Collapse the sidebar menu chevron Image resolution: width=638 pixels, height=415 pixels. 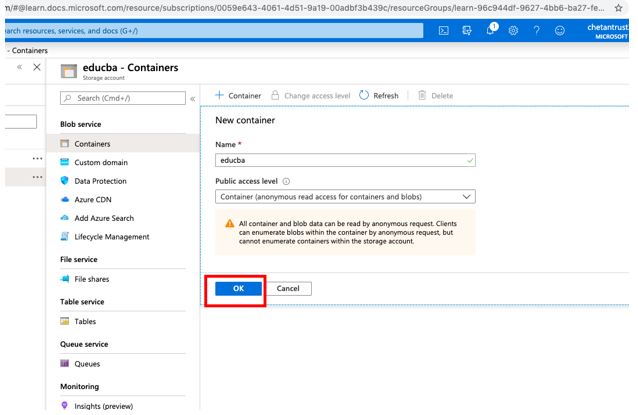[192, 98]
